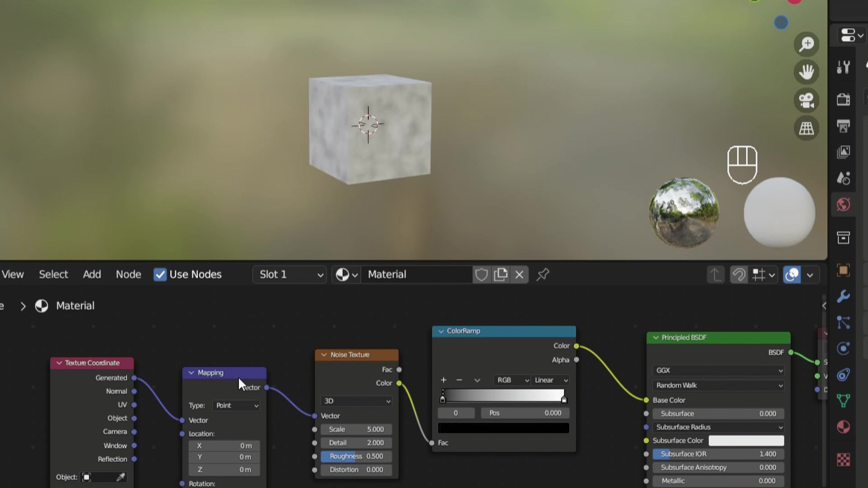
Task: Open the Slot 1 dropdown
Action: click(x=290, y=274)
